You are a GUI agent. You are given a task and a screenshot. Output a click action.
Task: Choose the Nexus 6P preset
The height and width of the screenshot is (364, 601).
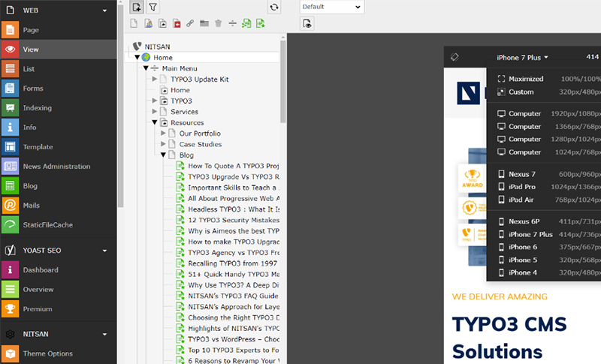548,221
